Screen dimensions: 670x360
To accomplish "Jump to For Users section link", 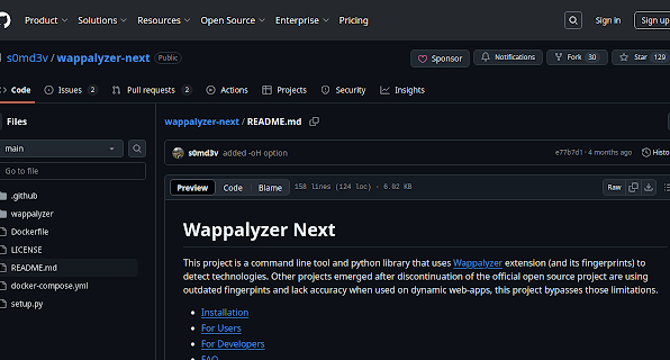I will [221, 328].
